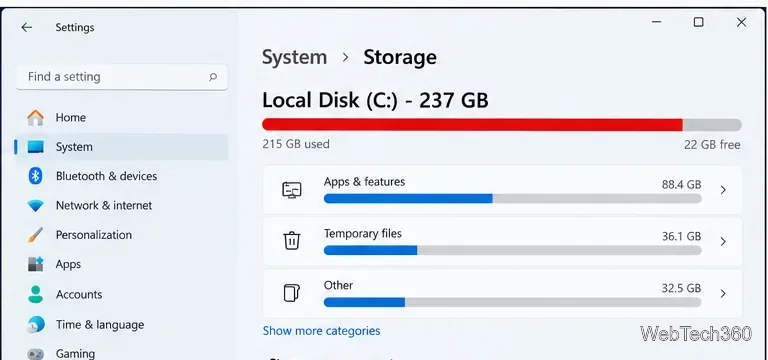Open Home settings page
Image resolution: width=768 pixels, height=360 pixels.
coord(122,118)
